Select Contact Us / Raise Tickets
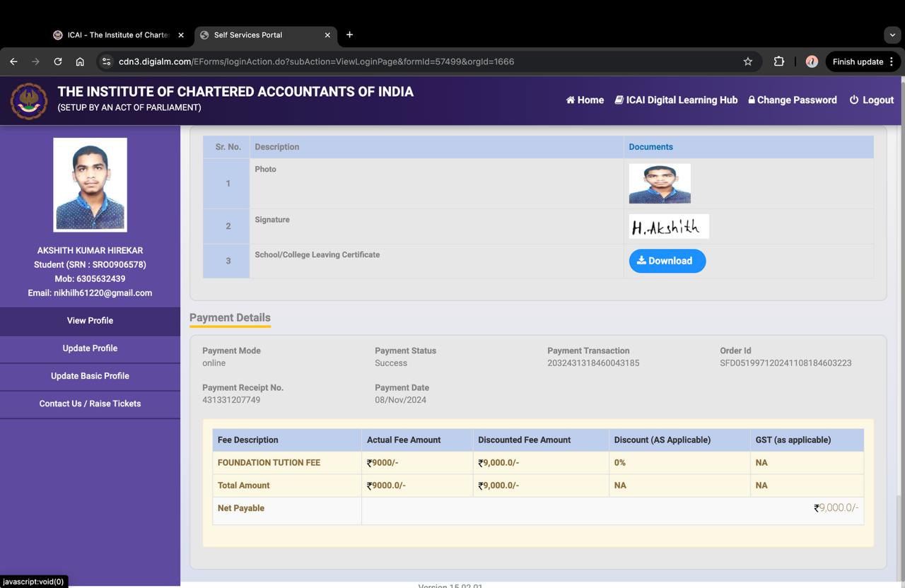The height and width of the screenshot is (588, 905). [x=90, y=404]
